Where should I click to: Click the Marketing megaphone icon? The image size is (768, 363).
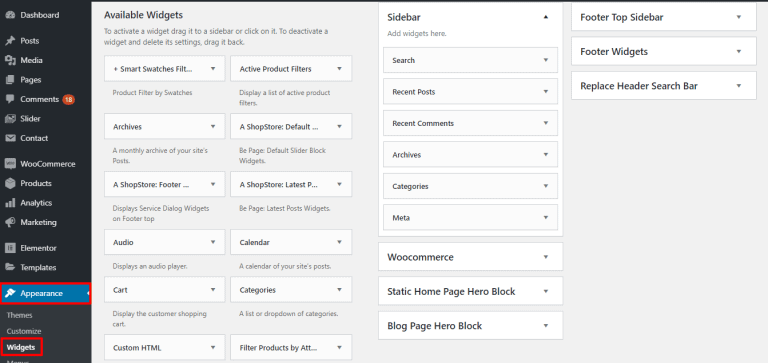pyautogui.click(x=10, y=222)
